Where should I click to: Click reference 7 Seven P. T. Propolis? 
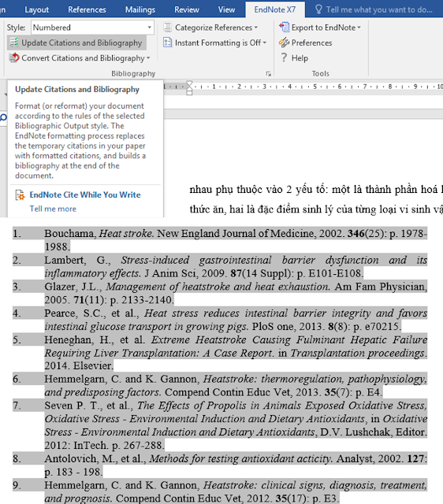tap(220, 425)
